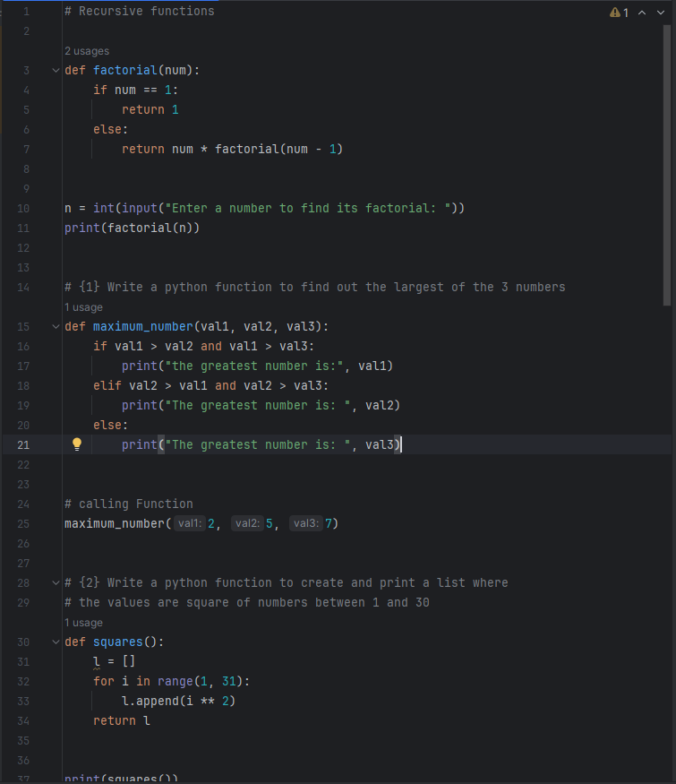Click 'else:' on line 20
676x784 pixels.
click(x=110, y=425)
